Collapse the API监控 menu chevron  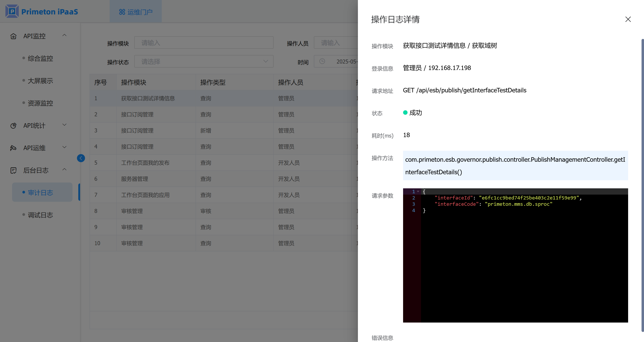(64, 36)
